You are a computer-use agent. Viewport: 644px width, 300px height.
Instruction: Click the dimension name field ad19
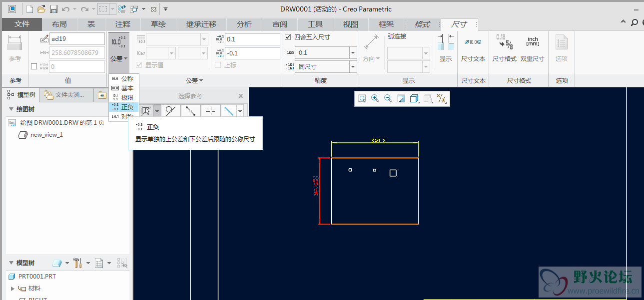pos(77,39)
